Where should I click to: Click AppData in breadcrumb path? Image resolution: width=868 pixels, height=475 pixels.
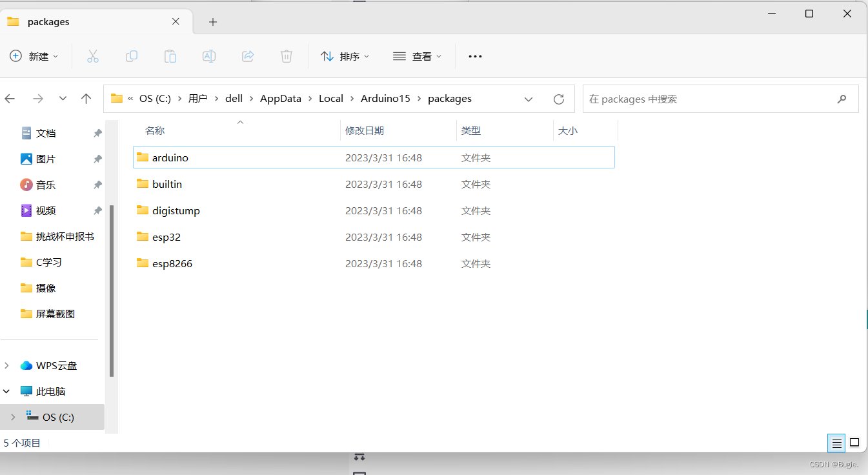tap(281, 99)
